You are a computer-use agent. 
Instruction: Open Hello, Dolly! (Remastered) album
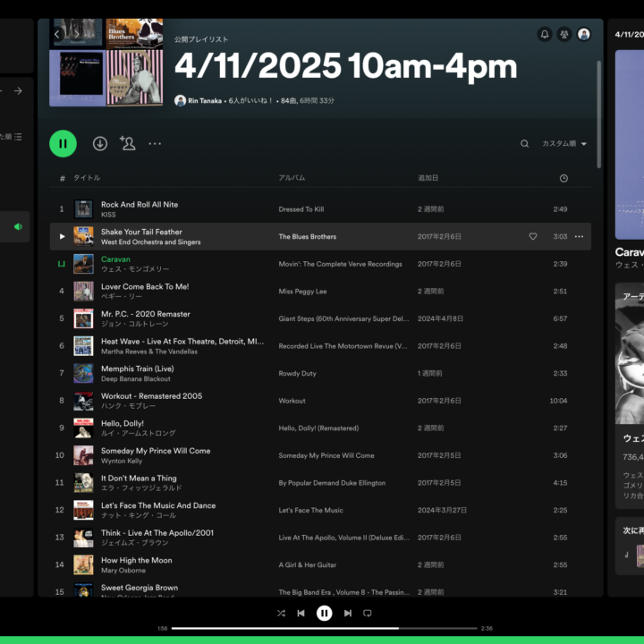[x=318, y=428]
